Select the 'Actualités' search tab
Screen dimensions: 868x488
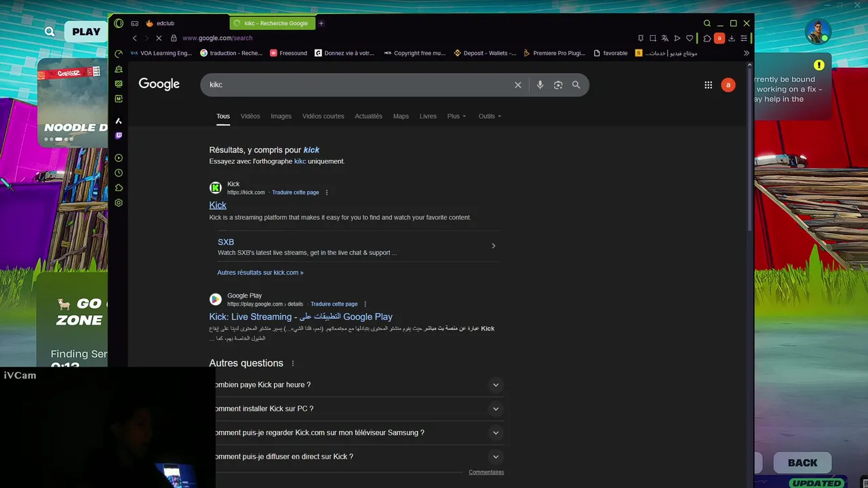pyautogui.click(x=368, y=116)
